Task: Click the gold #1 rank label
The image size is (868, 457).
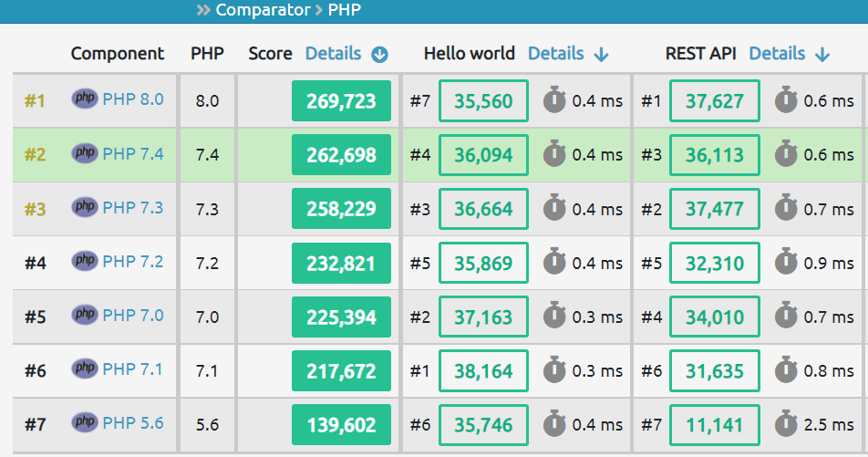Action: (x=35, y=101)
